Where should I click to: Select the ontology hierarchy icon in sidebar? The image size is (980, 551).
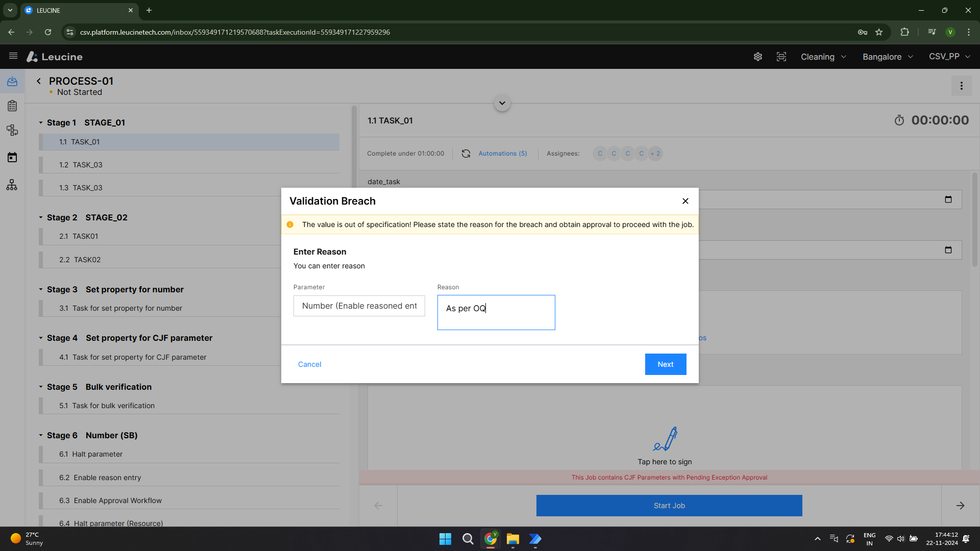[x=12, y=185]
